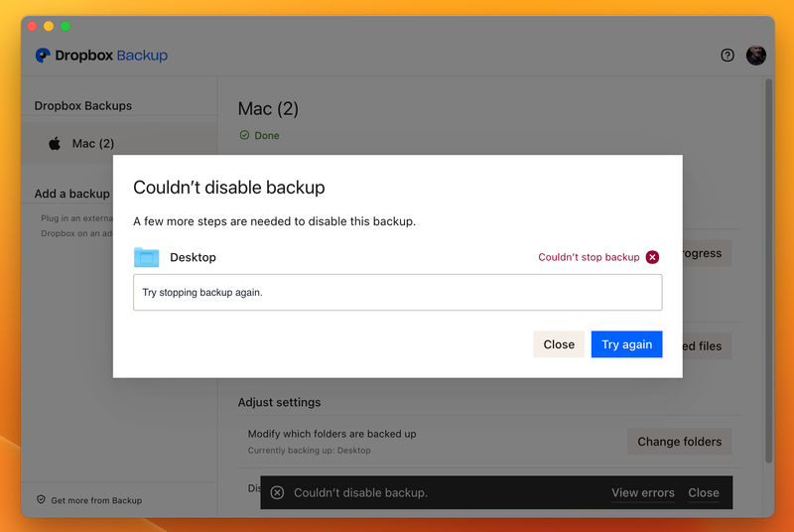The image size is (794, 532).
Task: Click the Desktop folder icon in dialog
Action: pos(146,257)
